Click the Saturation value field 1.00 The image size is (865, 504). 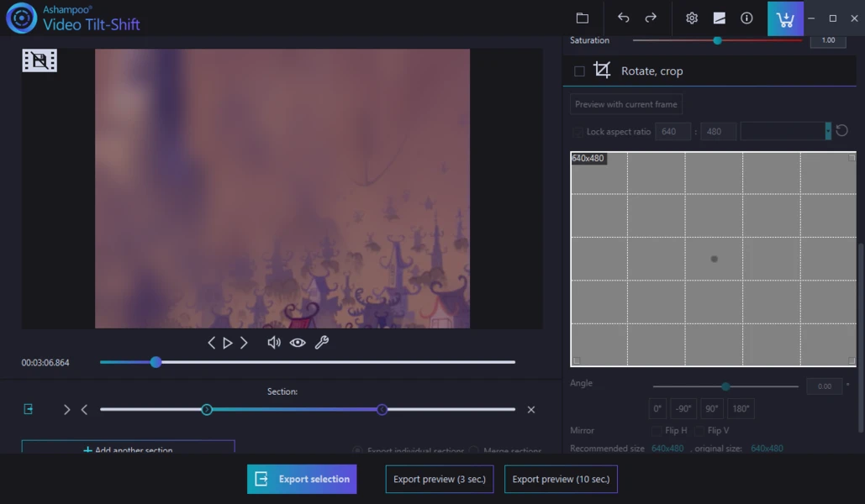point(828,41)
